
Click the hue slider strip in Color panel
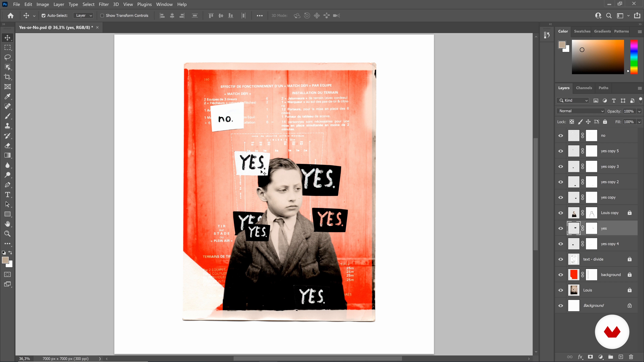[634, 57]
